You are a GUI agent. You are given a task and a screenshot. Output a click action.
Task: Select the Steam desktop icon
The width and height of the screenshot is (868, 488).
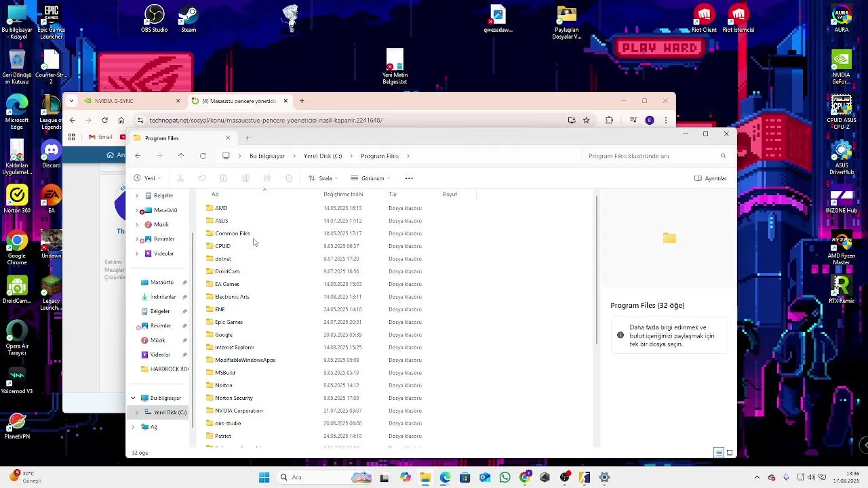pos(189,20)
